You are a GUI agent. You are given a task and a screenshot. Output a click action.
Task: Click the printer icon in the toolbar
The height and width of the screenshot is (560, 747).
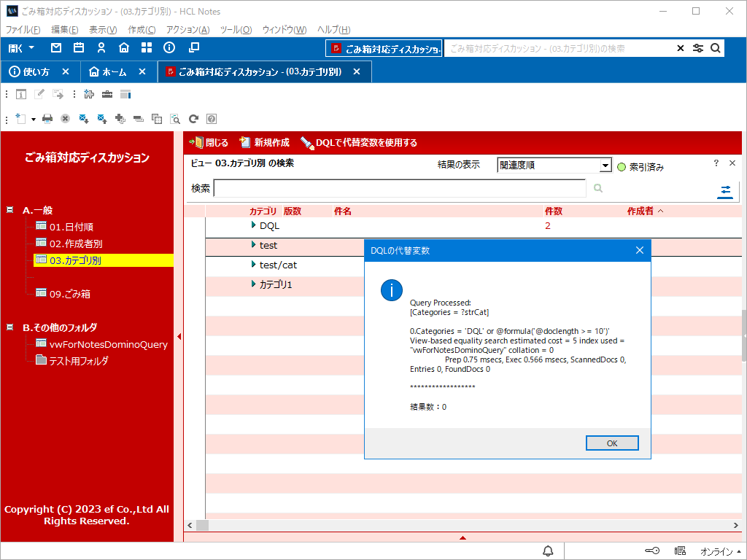point(47,119)
